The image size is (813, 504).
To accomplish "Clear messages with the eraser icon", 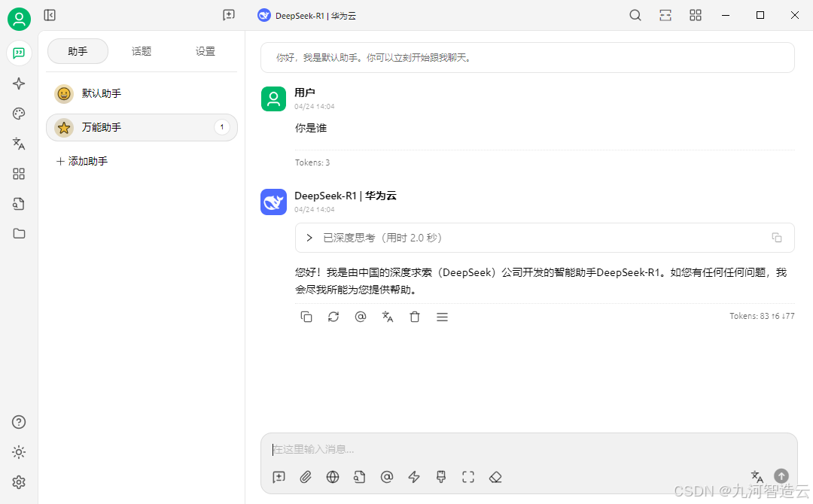I will [x=495, y=477].
